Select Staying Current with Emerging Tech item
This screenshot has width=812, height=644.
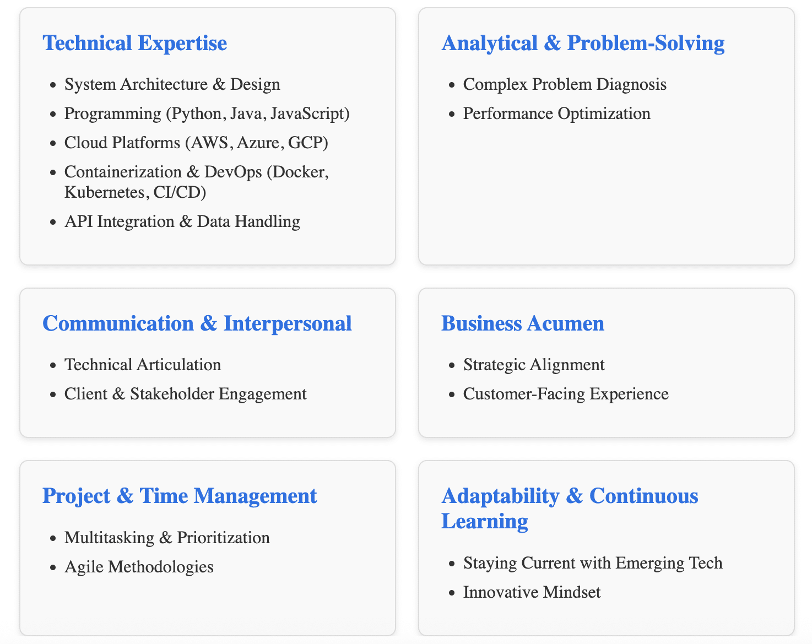point(593,563)
